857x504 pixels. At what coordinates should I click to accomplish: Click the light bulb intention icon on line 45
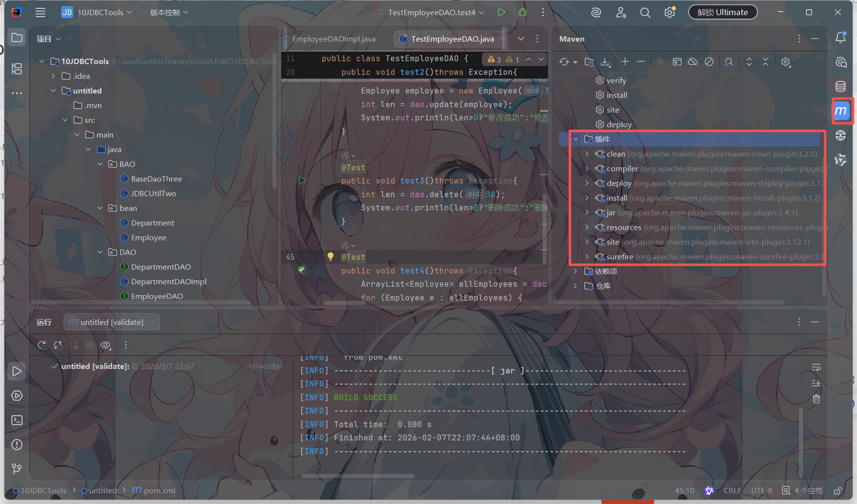331,256
